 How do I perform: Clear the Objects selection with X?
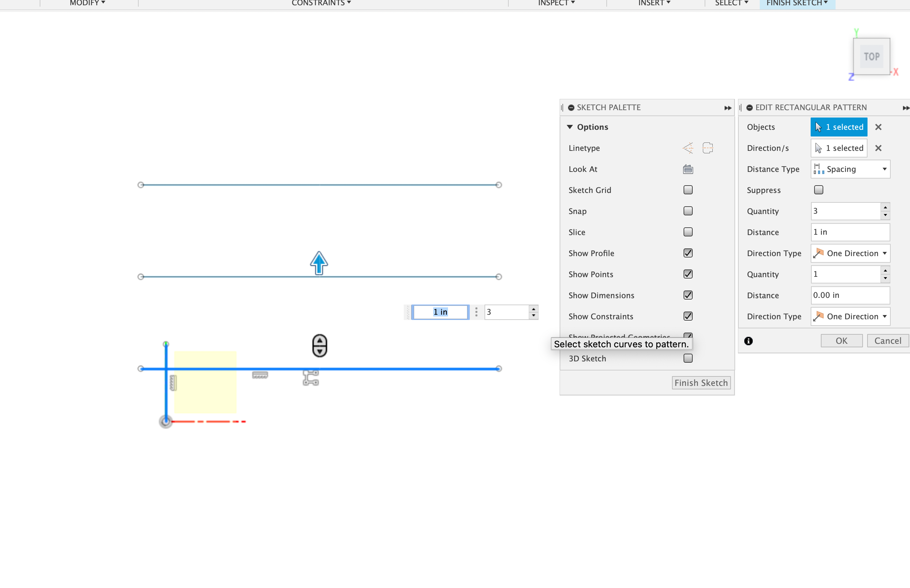click(878, 127)
